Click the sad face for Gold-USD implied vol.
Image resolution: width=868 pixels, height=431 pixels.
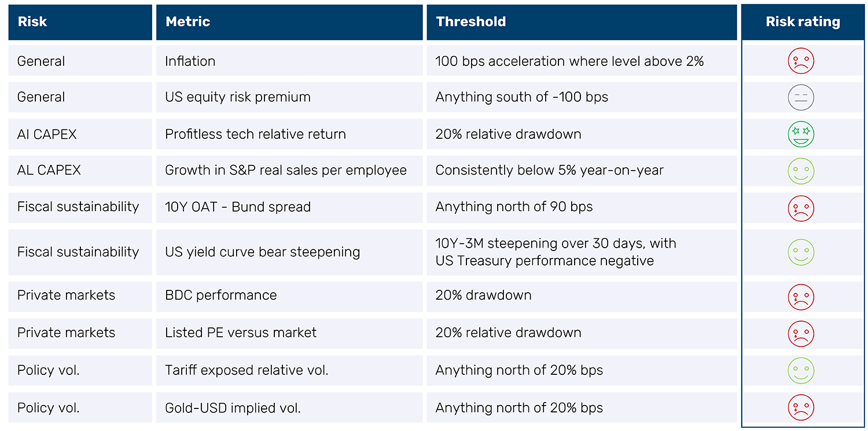[x=801, y=407]
